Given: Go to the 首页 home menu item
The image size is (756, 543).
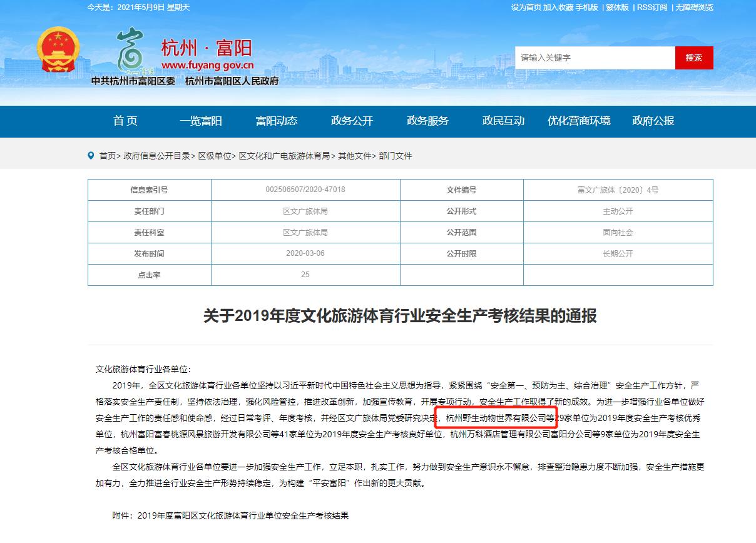Looking at the screenshot, I should 125,121.
